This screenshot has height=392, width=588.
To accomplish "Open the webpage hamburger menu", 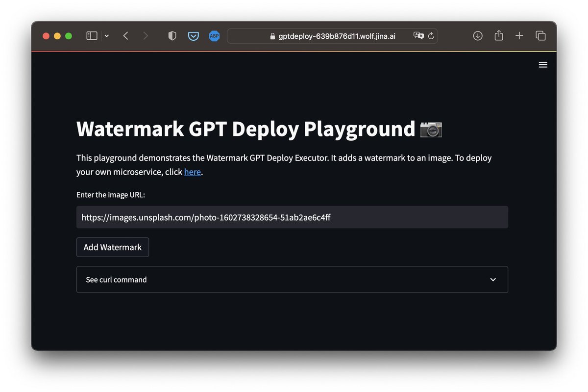I will click(x=543, y=64).
